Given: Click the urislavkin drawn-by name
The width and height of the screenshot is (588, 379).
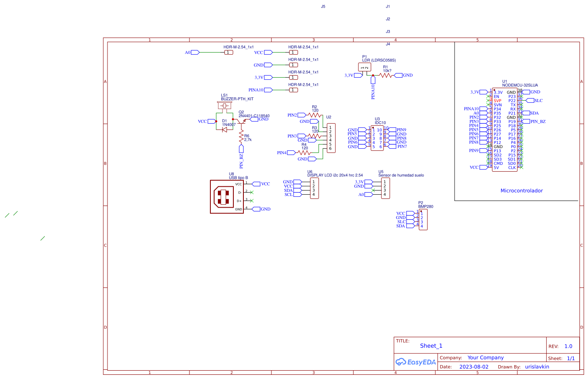Looking at the screenshot, I should [x=537, y=366].
